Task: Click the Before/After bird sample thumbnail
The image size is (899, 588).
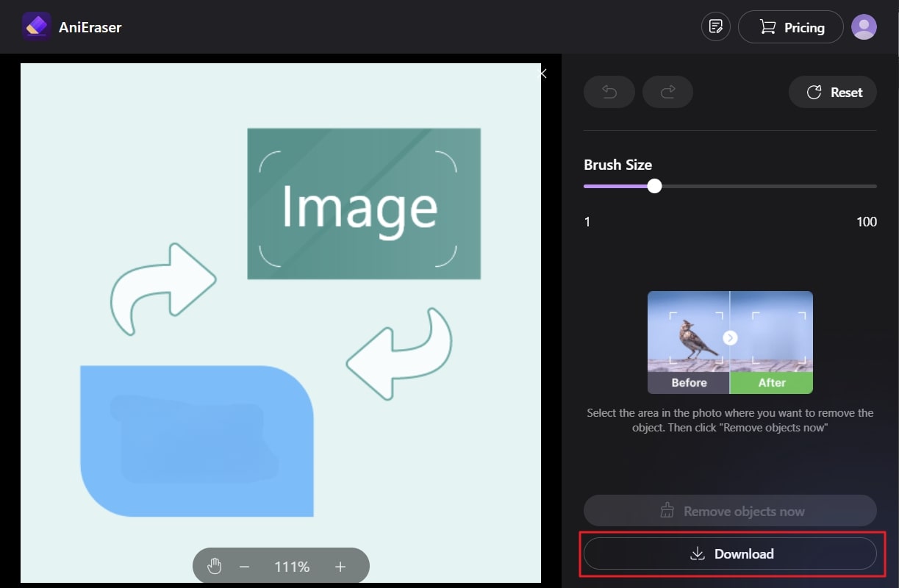Action: [730, 343]
